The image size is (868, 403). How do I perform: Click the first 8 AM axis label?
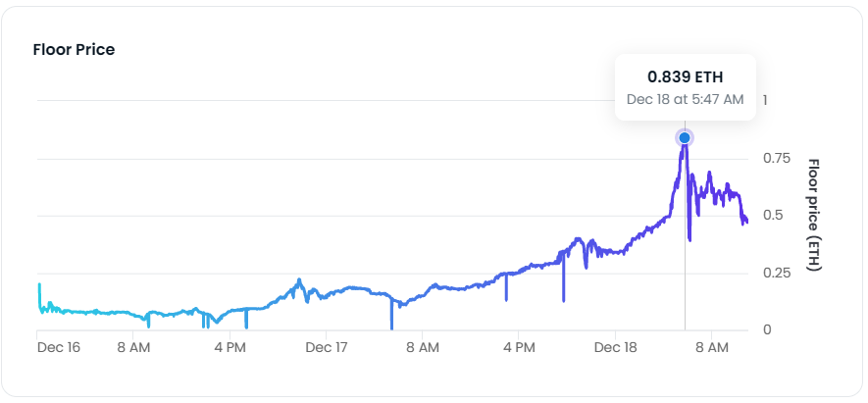pos(132,348)
